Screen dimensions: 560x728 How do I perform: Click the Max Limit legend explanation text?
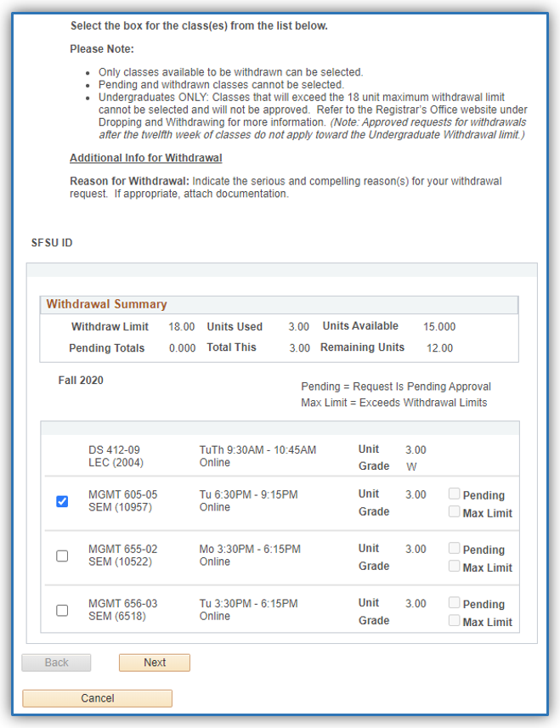click(x=393, y=403)
